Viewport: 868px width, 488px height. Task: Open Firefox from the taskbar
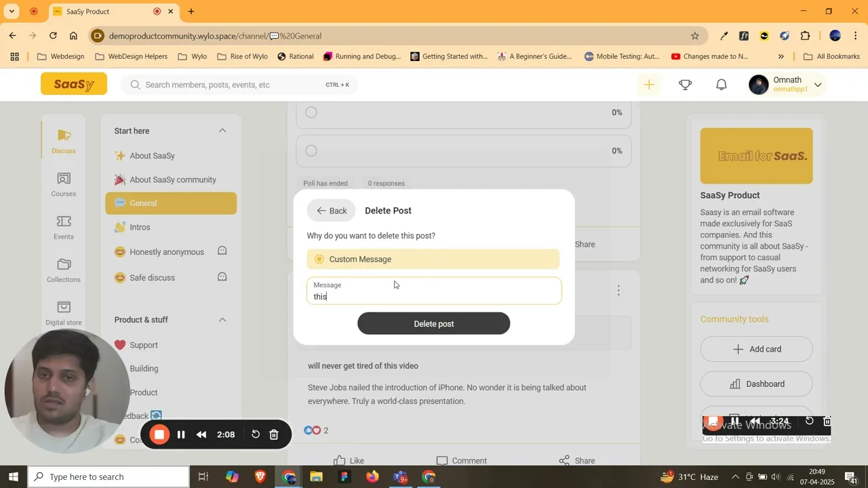click(x=372, y=477)
